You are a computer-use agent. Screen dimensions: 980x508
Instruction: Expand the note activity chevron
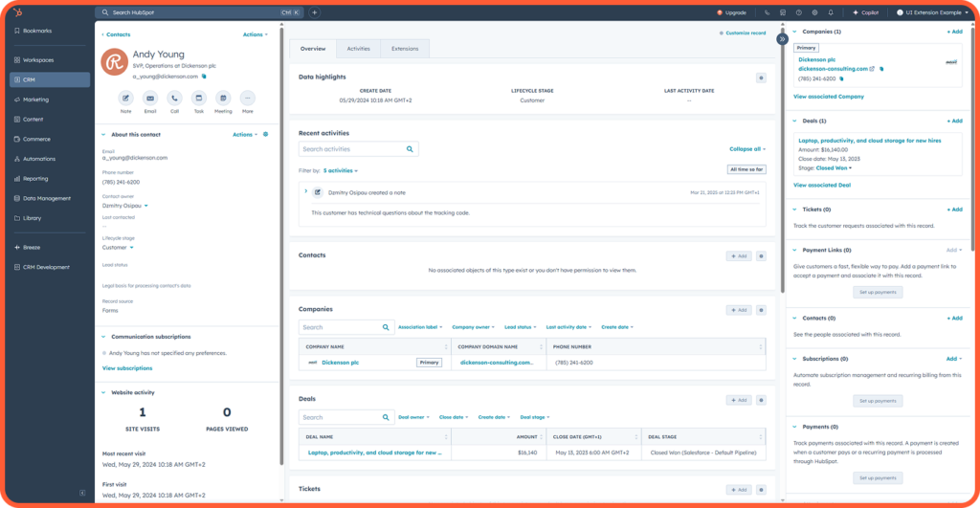(x=305, y=191)
